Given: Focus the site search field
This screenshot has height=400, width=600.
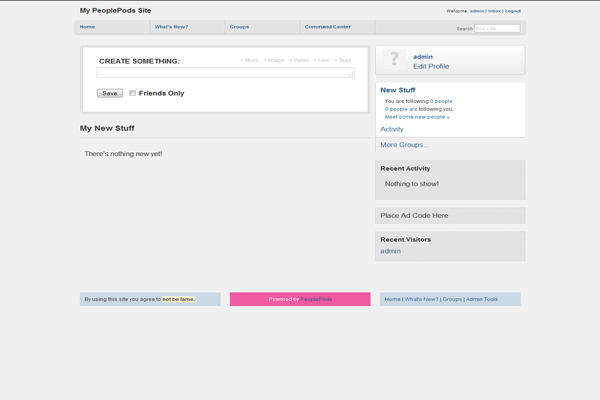Looking at the screenshot, I should (x=497, y=28).
